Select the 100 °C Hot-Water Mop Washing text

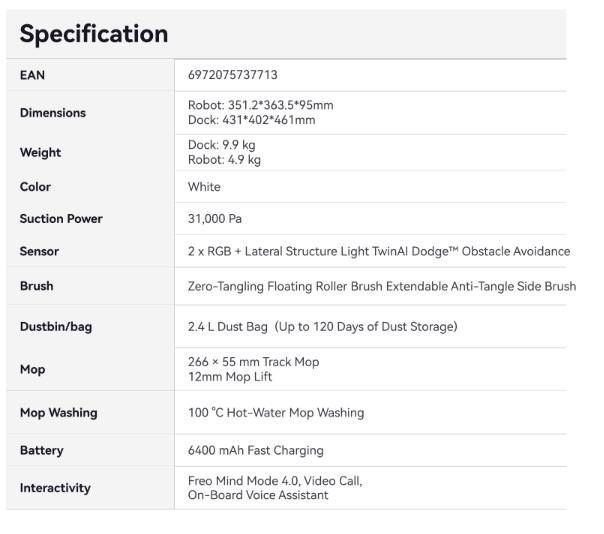coord(276,413)
